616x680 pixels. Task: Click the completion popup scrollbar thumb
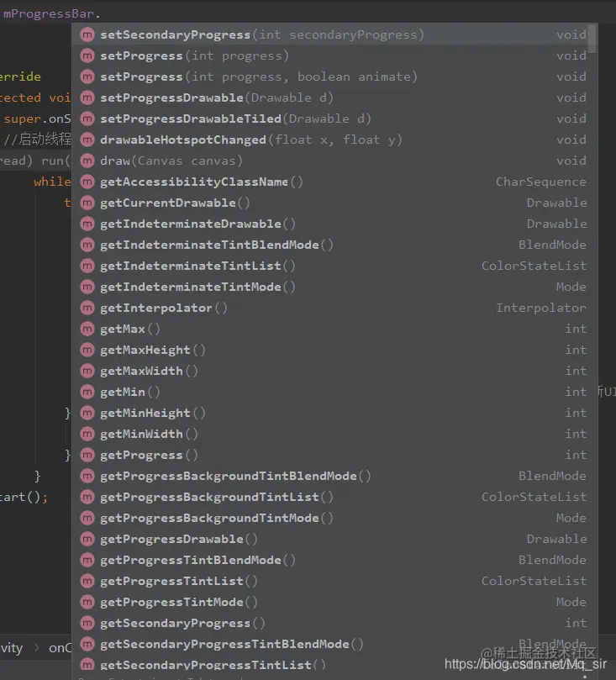pyautogui.click(x=592, y=39)
